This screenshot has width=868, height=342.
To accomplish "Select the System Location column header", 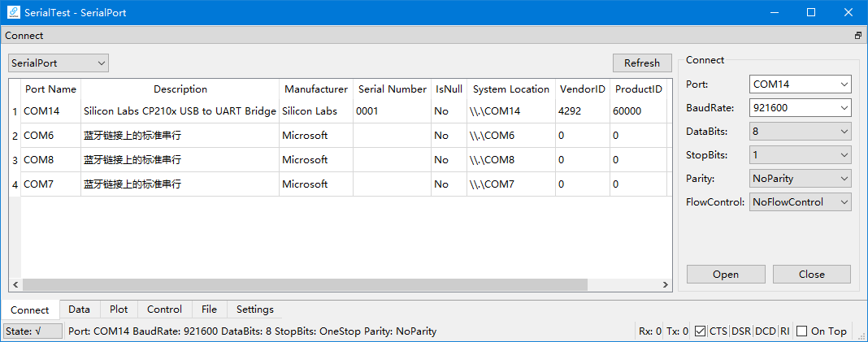I will click(x=511, y=89).
